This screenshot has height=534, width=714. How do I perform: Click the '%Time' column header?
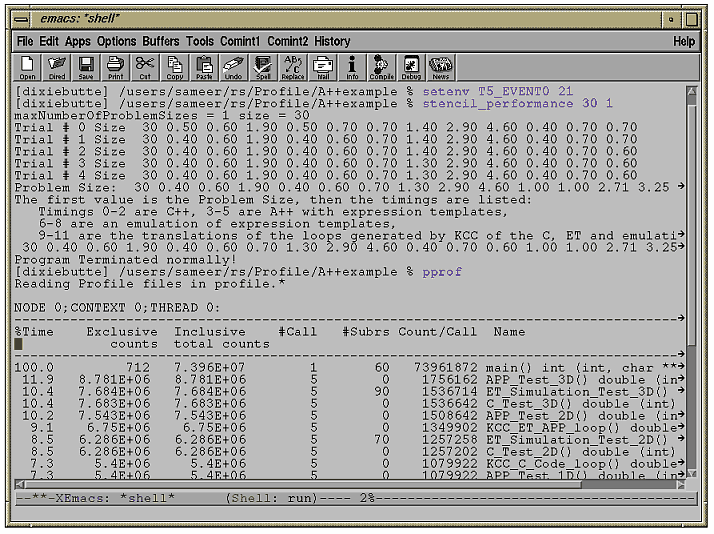click(x=34, y=332)
